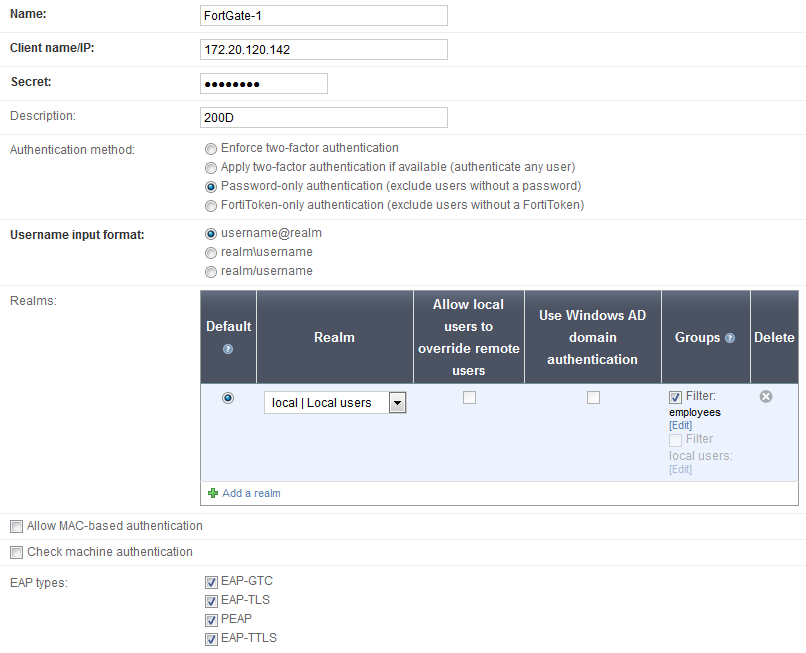Enable Check machine authentication
This screenshot has width=806, height=653.
pos(16,552)
